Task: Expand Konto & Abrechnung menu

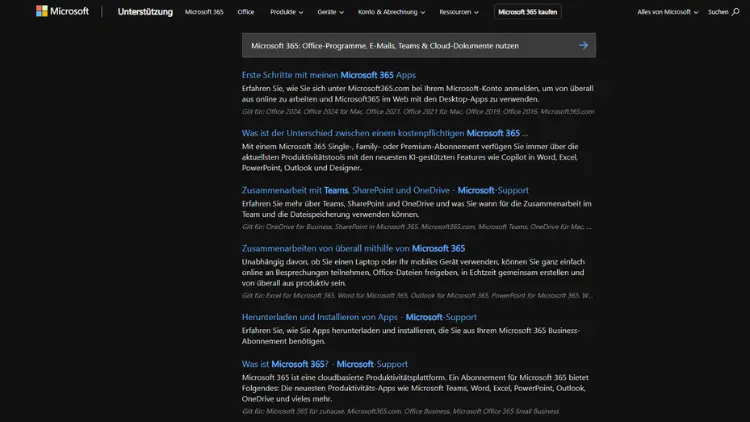Action: click(x=391, y=12)
